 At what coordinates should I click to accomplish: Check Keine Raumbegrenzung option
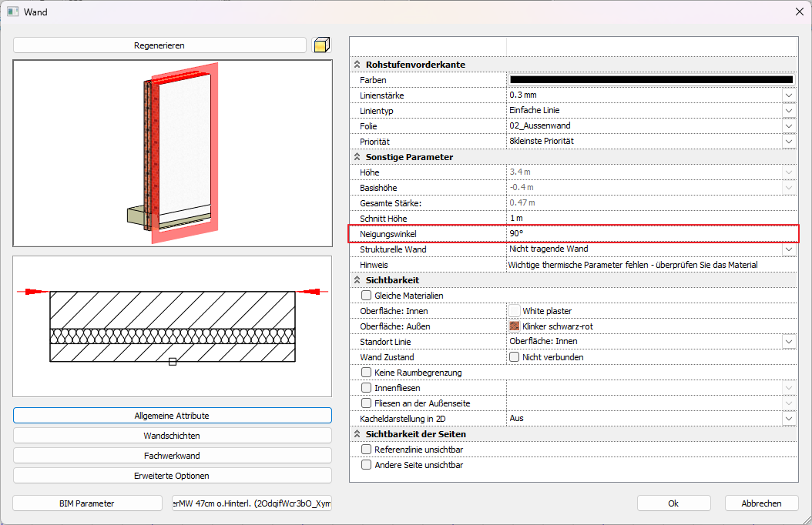click(366, 373)
